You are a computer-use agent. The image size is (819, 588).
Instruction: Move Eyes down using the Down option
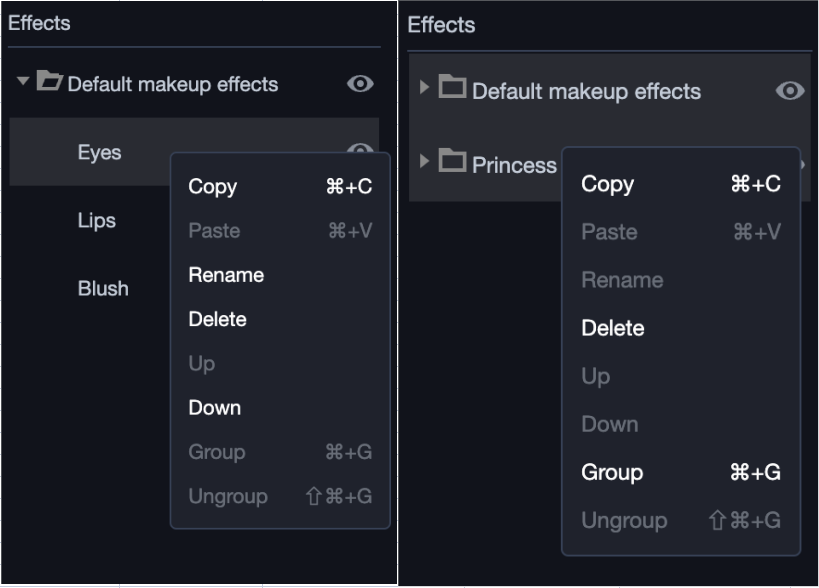pyautogui.click(x=214, y=408)
